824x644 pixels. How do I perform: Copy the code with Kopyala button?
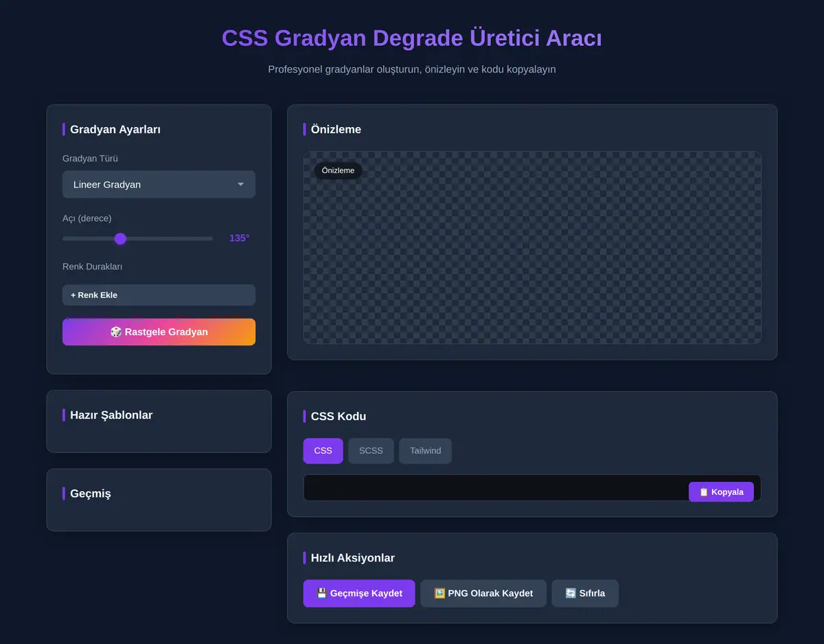tap(721, 492)
